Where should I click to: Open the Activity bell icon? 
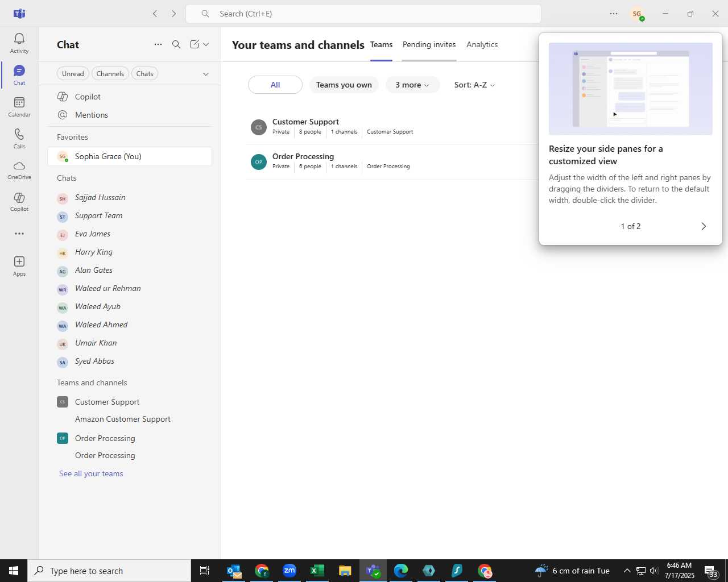[19, 43]
